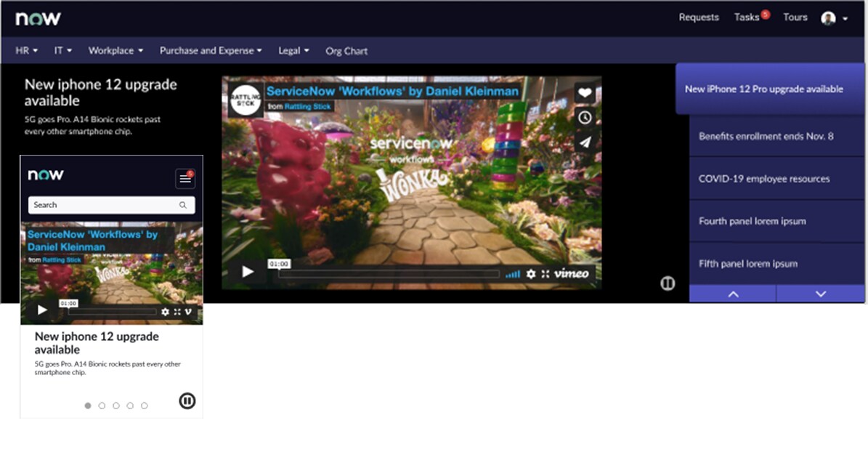Screen dimensions: 868x471
Task: Open Tasks with the notification badge
Action: [x=752, y=17]
